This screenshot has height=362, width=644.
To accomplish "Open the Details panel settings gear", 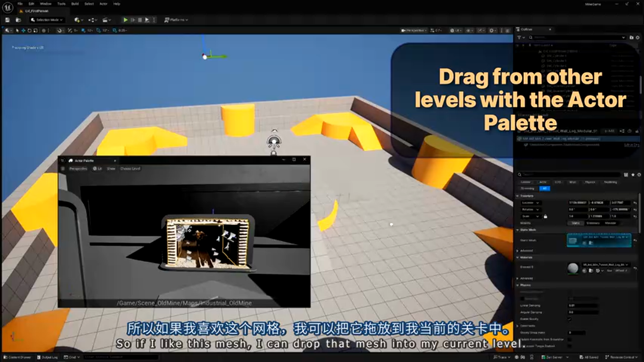I will pos(639,174).
